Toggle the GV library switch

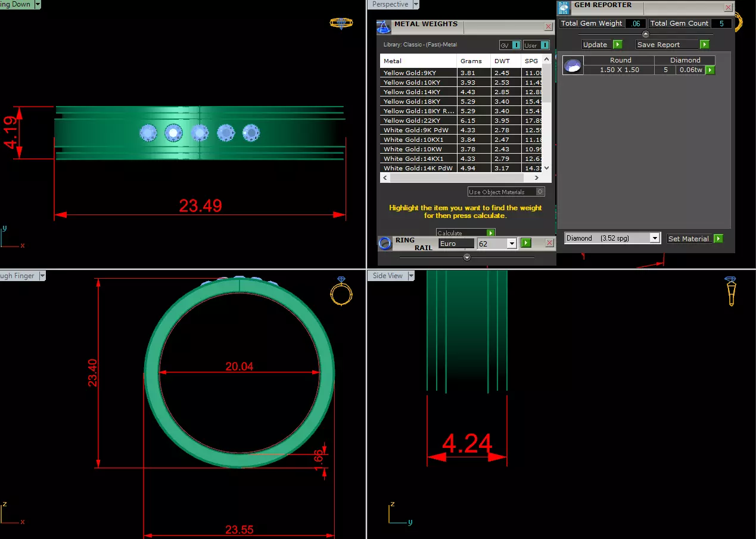point(510,45)
